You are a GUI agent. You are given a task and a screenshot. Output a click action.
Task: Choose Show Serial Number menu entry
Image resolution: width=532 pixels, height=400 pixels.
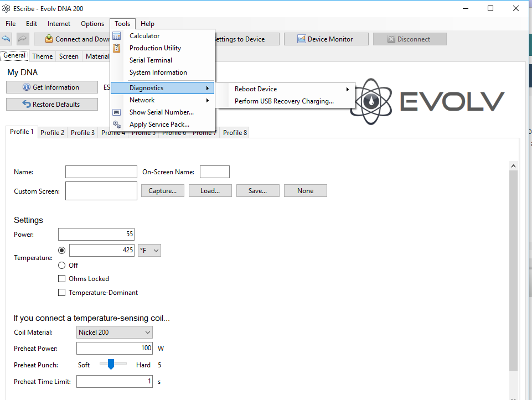(x=161, y=112)
